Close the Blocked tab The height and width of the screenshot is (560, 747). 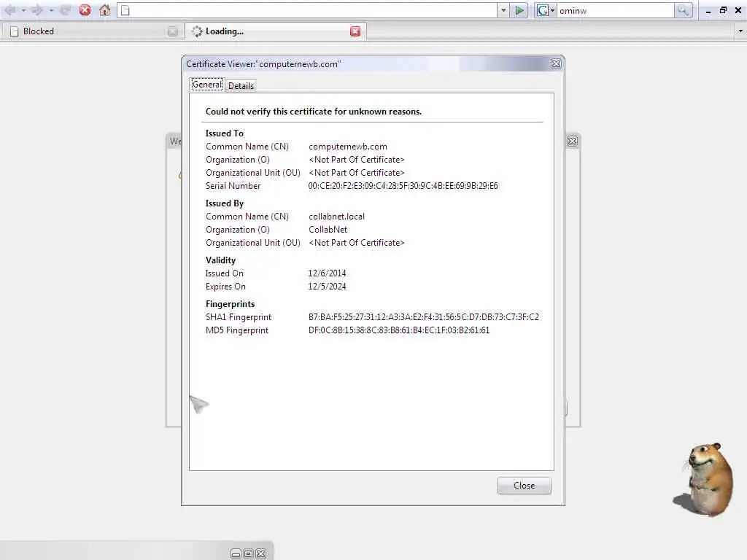click(173, 31)
